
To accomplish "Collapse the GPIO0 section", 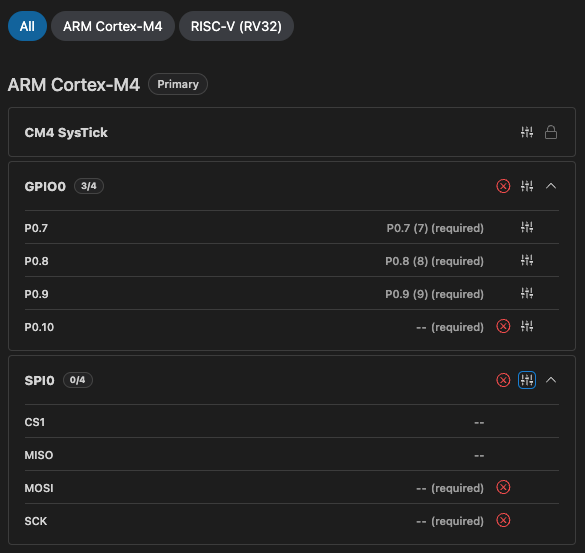I will (551, 186).
